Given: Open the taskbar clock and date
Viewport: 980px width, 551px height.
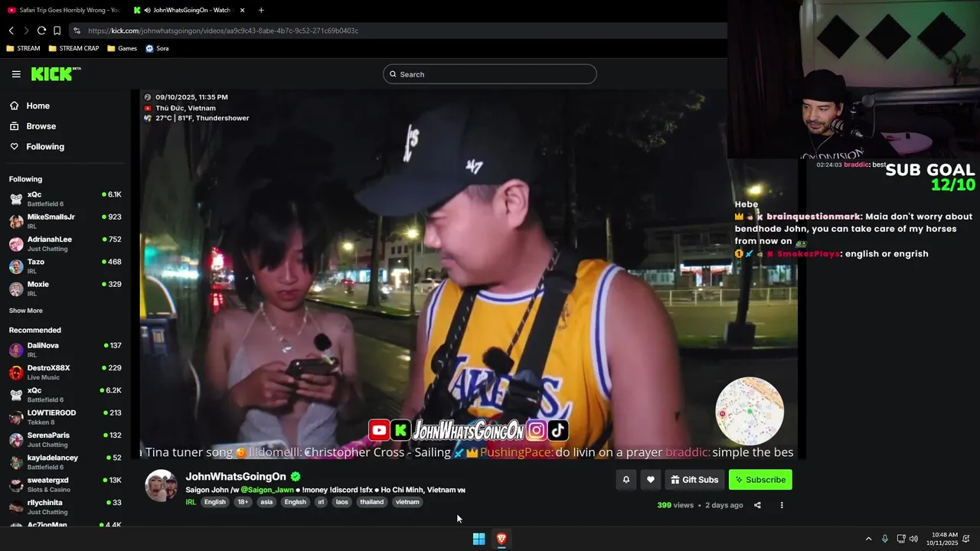Looking at the screenshot, I should click(x=942, y=539).
